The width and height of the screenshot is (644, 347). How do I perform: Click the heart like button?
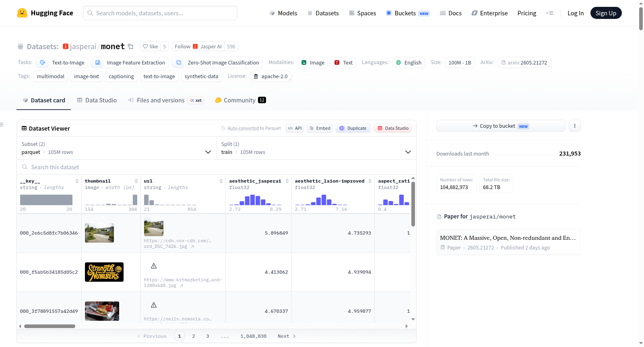click(x=150, y=46)
